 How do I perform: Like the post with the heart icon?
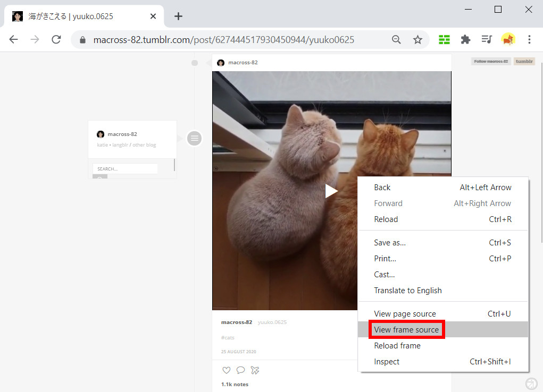point(227,370)
